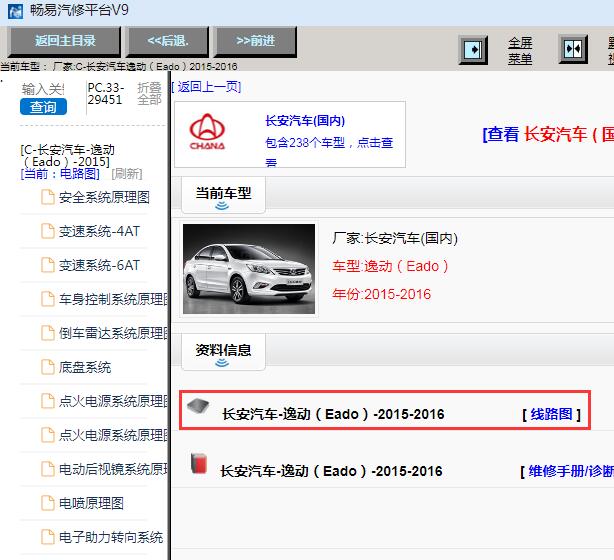Click the 当前：电路图 label
Image resolution: width=614 pixels, height=560 pixels.
60,174
